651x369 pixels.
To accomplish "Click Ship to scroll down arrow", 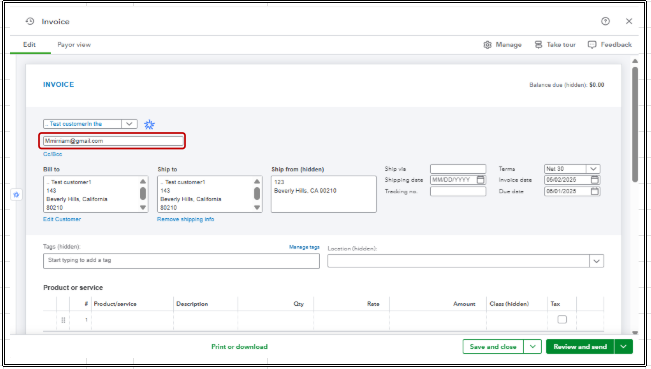I will (x=257, y=207).
